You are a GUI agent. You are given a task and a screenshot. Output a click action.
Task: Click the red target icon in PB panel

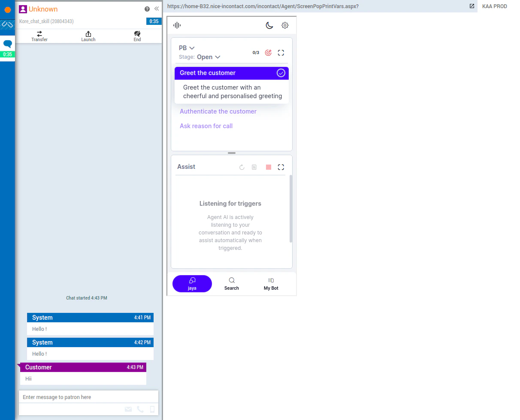[x=268, y=53]
